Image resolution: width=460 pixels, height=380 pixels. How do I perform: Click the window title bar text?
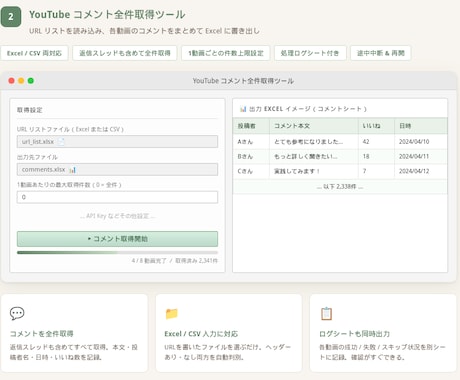243,81
